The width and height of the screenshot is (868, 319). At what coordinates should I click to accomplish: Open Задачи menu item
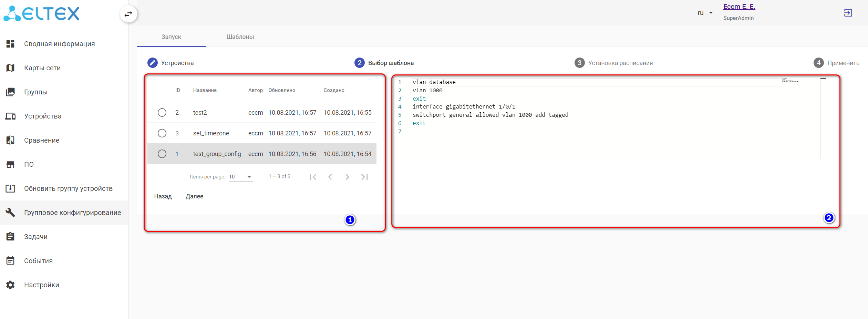click(x=64, y=237)
